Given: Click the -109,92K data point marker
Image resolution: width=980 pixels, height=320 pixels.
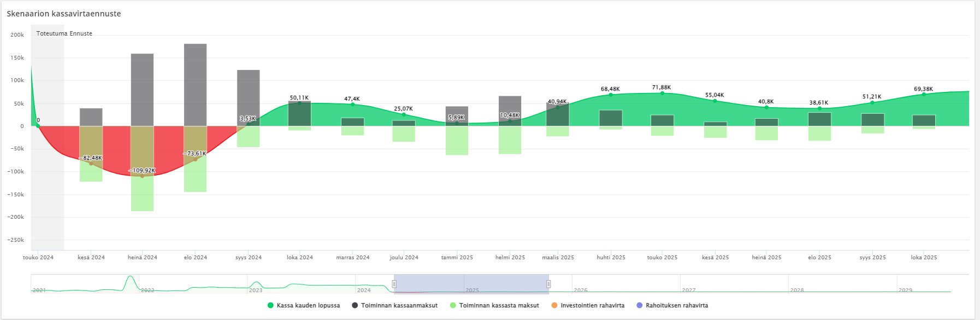Looking at the screenshot, I should coord(143,176).
